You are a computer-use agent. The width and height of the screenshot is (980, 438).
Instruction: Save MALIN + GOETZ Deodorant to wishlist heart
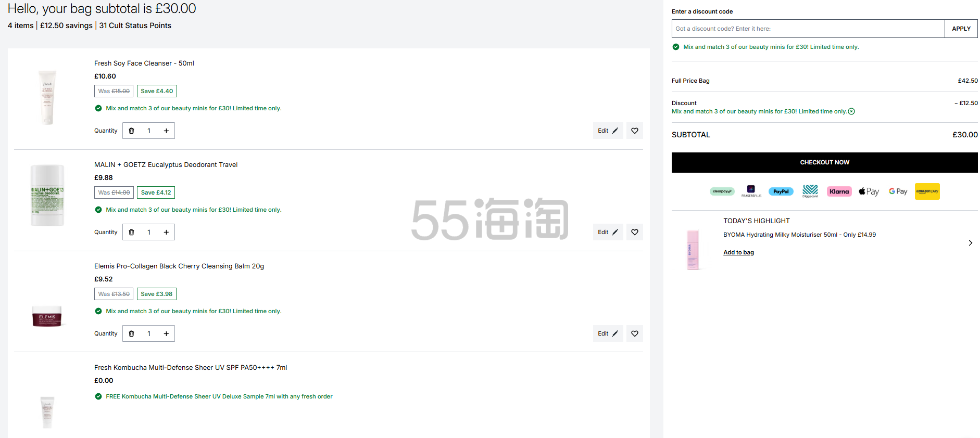point(634,232)
